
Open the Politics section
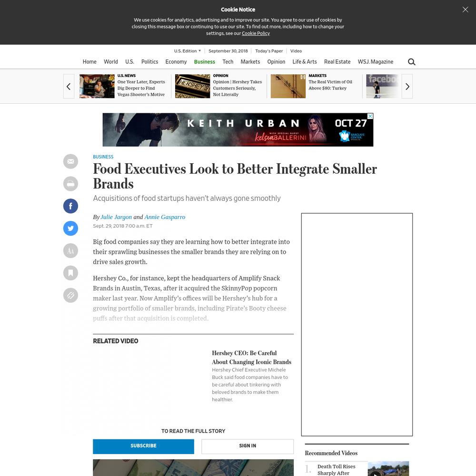(149, 61)
